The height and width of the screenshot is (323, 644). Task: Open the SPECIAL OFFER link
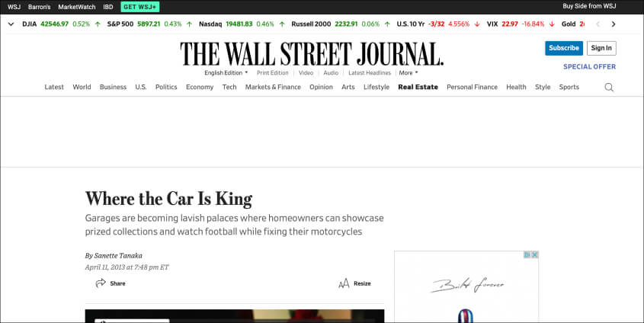tap(589, 66)
